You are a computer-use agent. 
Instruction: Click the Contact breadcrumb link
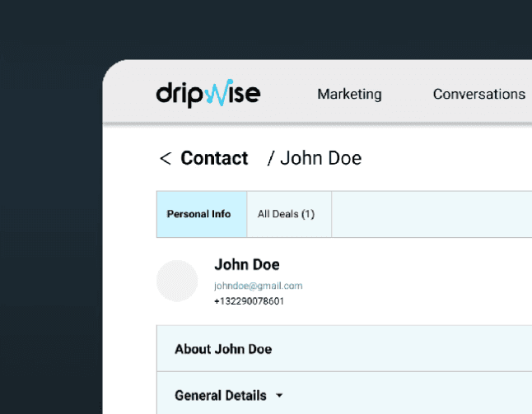click(x=214, y=158)
